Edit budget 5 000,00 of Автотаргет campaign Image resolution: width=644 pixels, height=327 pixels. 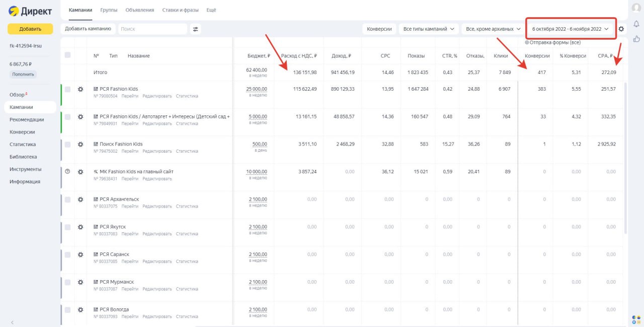point(258,116)
